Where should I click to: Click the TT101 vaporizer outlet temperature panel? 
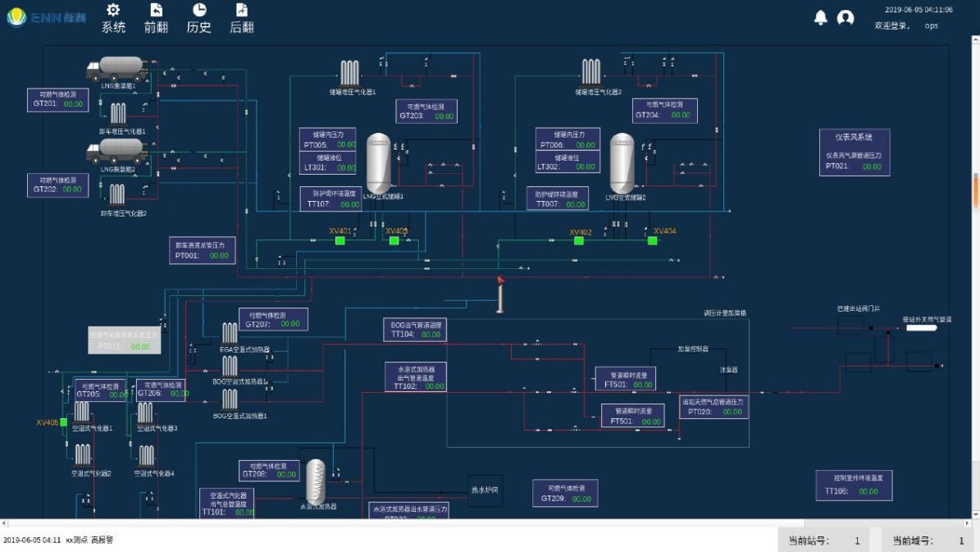click(227, 504)
